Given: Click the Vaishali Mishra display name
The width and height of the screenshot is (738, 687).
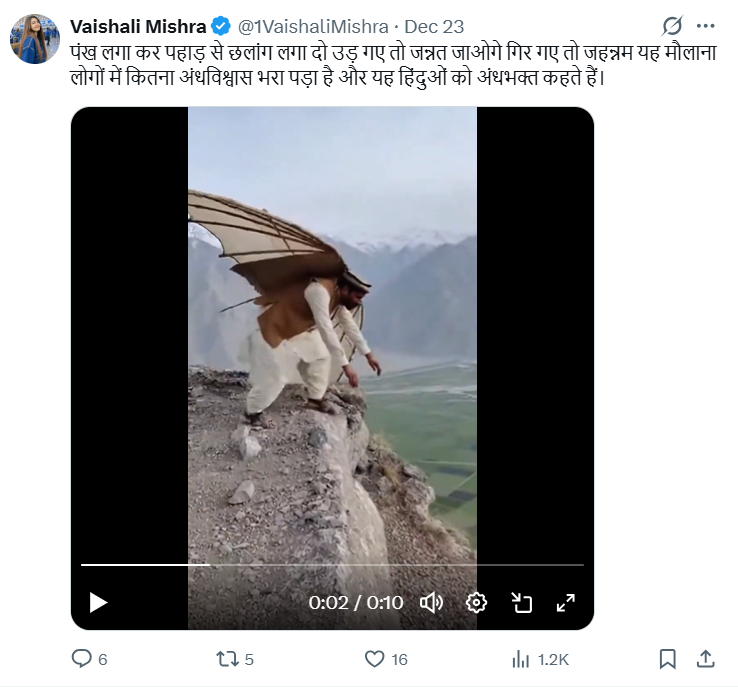Looking at the screenshot, I should [137, 24].
